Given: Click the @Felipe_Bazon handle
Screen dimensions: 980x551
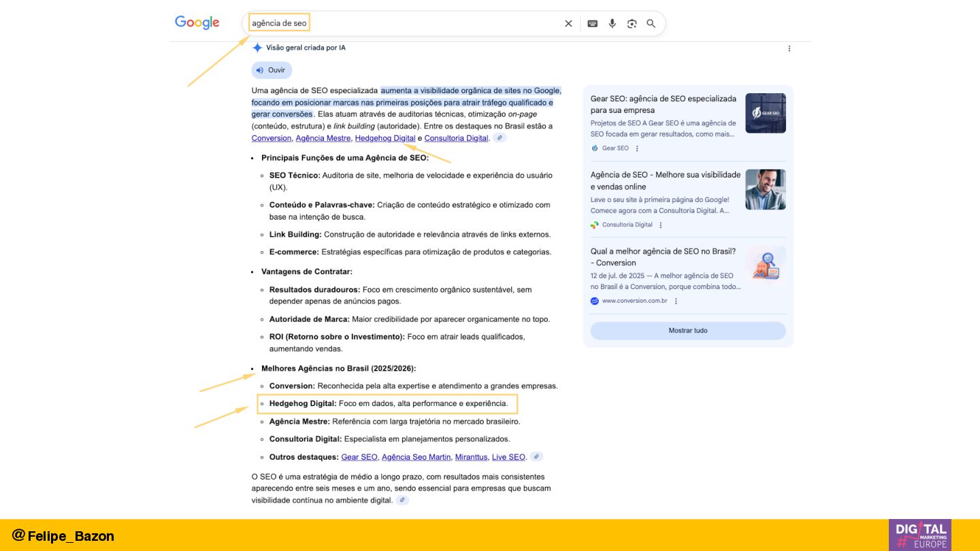Looking at the screenshot, I should 63,535.
